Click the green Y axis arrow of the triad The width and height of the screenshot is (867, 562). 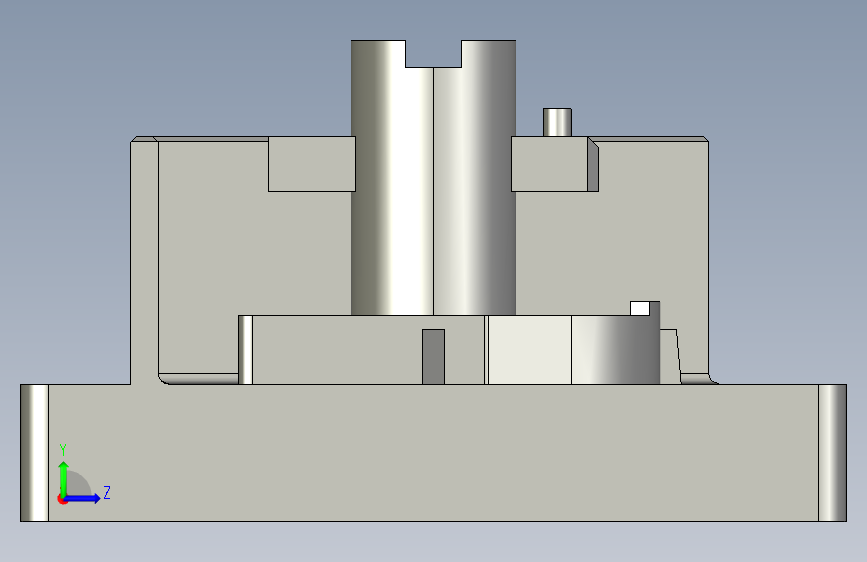[x=64, y=478]
